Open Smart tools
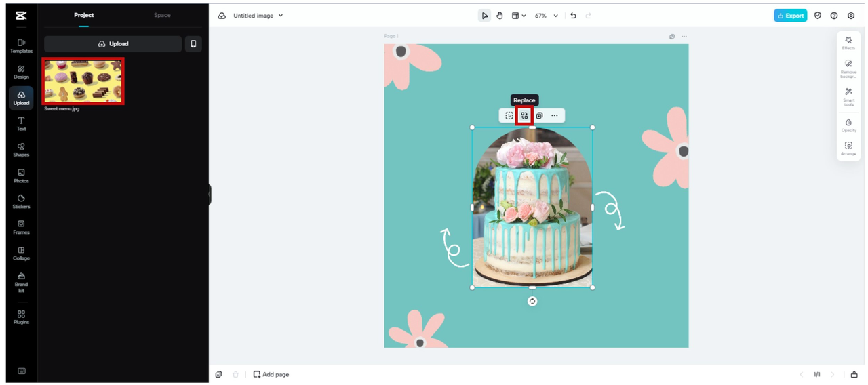Screen dimensions: 868x385 click(848, 97)
